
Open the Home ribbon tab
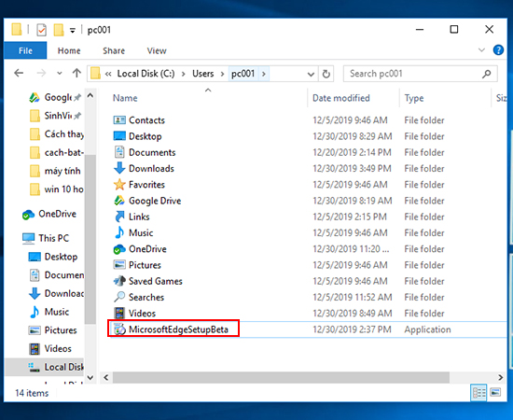click(69, 50)
